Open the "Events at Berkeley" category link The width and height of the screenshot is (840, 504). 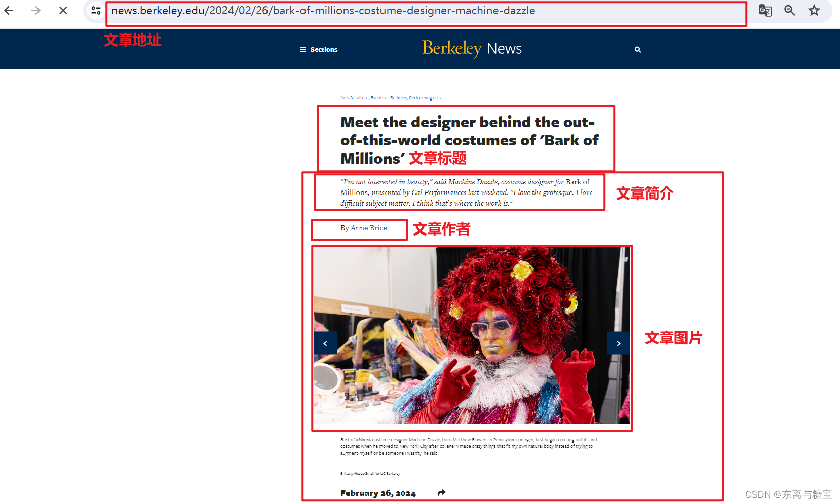pos(389,98)
